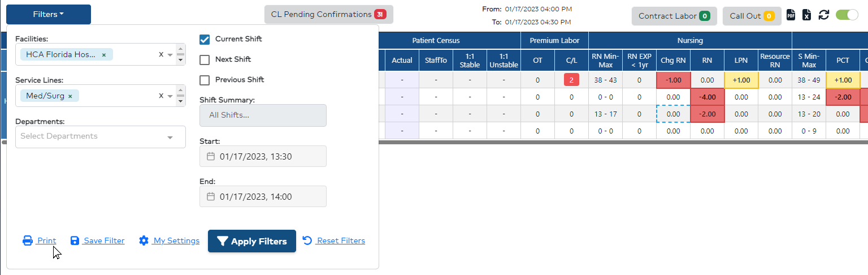Export the report as PDF

(791, 15)
